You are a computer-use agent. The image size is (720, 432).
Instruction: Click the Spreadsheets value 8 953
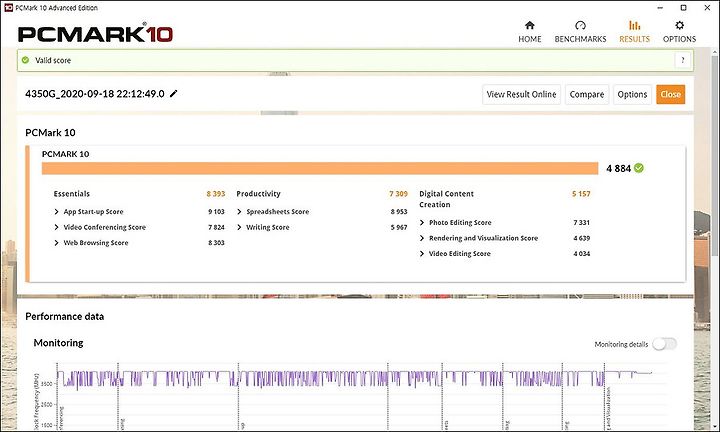(x=399, y=212)
